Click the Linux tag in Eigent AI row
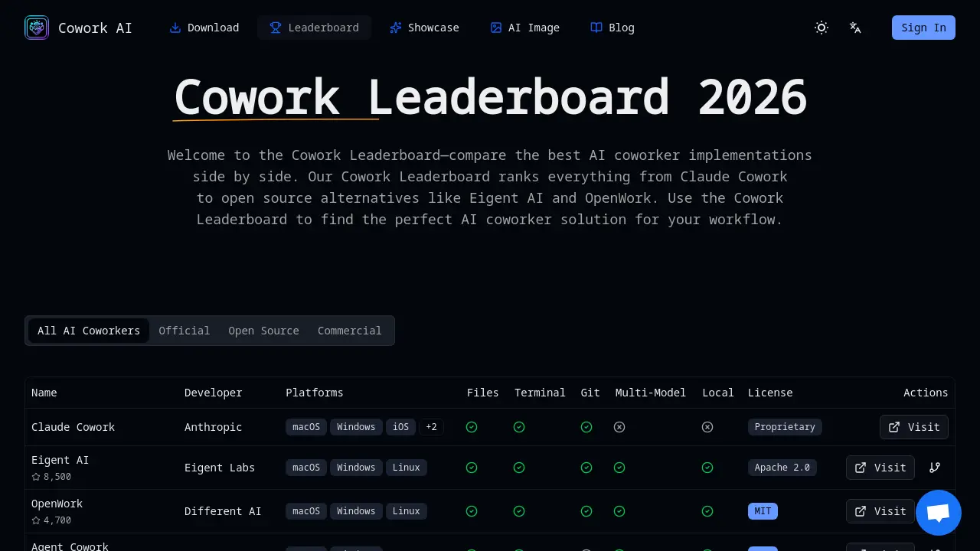Image resolution: width=980 pixels, height=551 pixels. coord(406,468)
